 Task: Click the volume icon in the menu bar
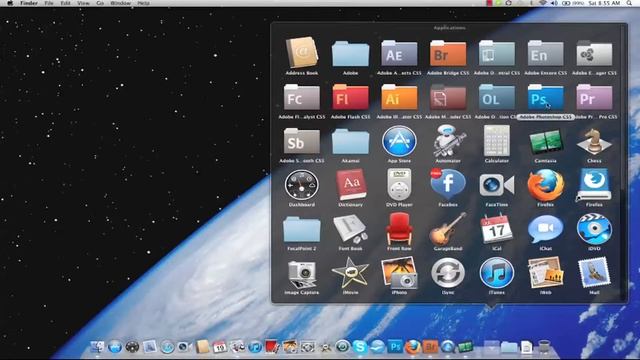pos(554,3)
